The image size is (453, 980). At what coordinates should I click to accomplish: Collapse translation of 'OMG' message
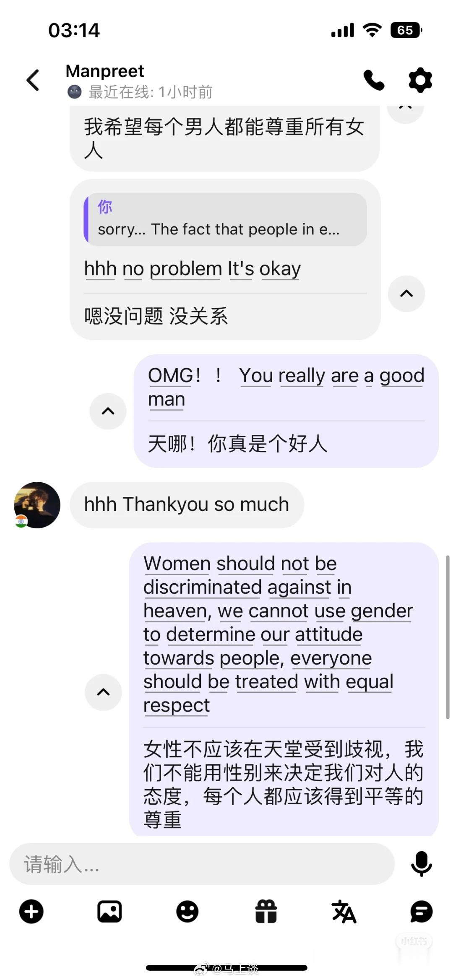pyautogui.click(x=108, y=411)
